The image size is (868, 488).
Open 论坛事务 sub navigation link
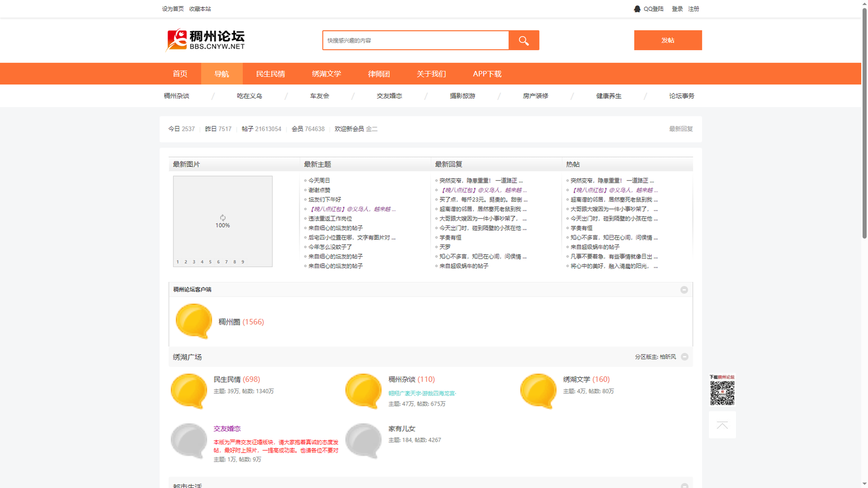click(x=682, y=96)
